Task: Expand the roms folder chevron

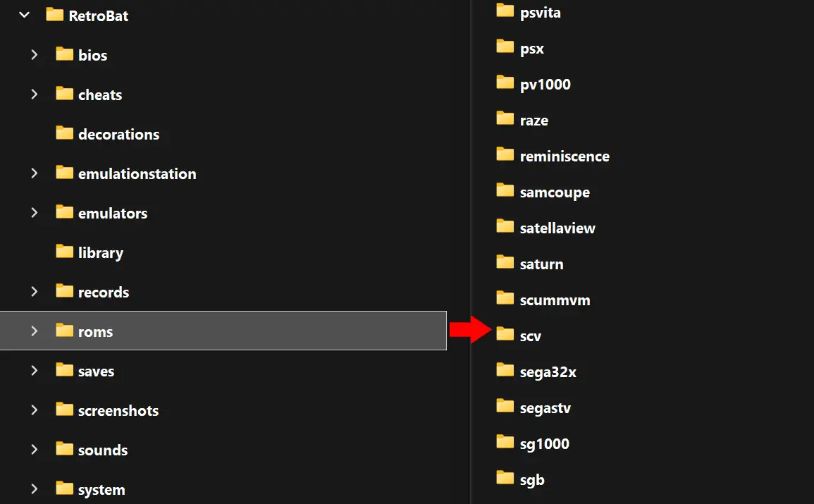Action: point(35,331)
